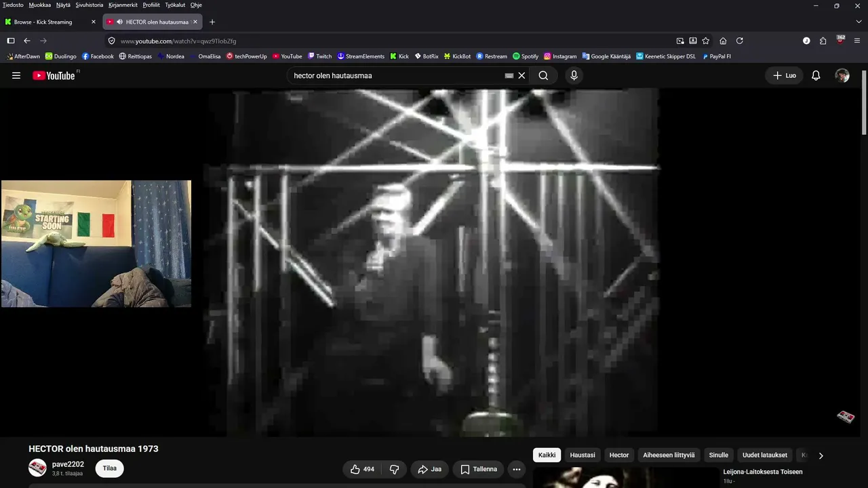This screenshot has height=488, width=868.
Task: Open the Tiedosto menu
Action: pos(13,5)
